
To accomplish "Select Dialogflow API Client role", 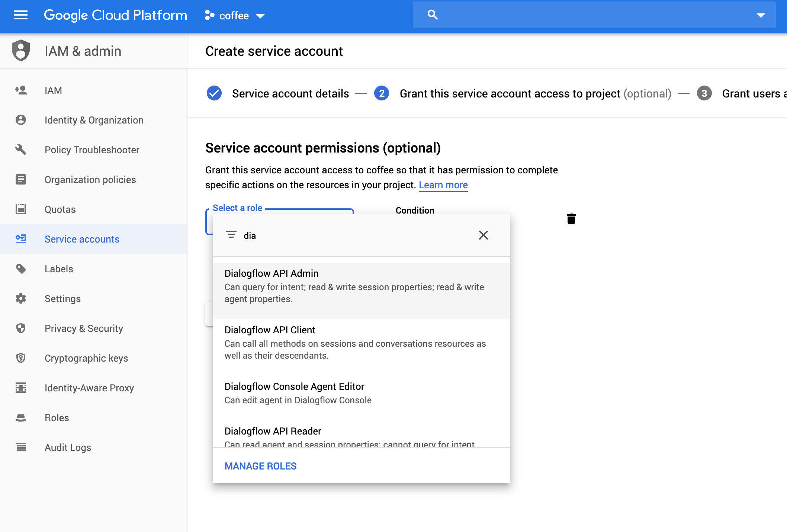I will point(362,347).
